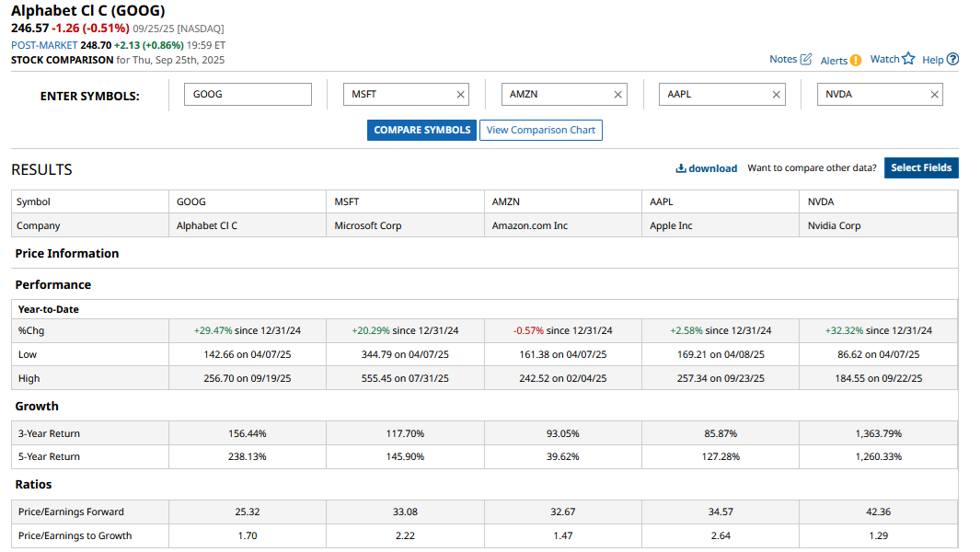Select the 344.79 on 04/07/25 low cell
Image resolution: width=980 pixels, height=552 pixels.
pos(405,354)
